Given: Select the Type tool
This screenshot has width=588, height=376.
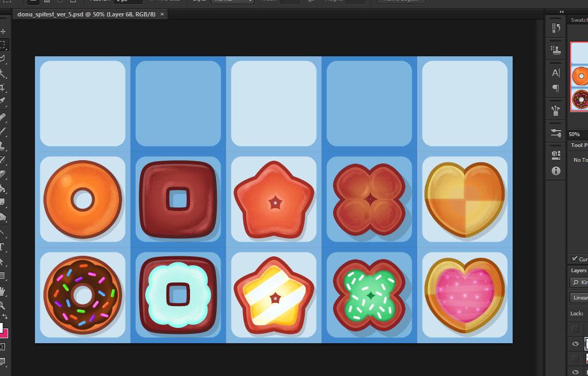Looking at the screenshot, I should pos(2,246).
